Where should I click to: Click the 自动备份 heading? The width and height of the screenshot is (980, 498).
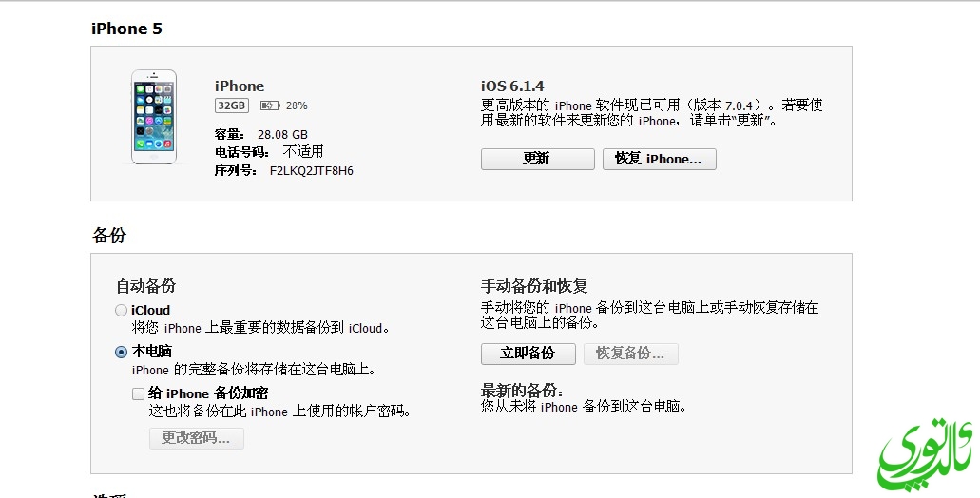[145, 286]
